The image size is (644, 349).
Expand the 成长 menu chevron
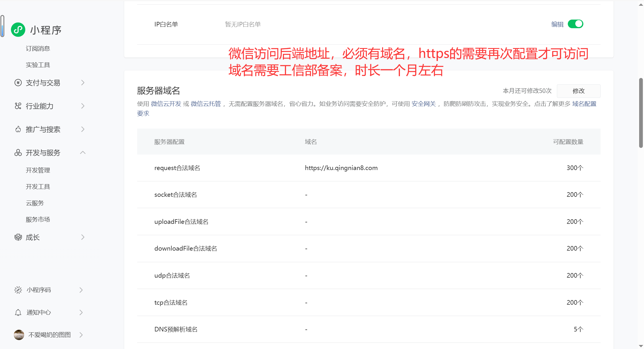coord(83,237)
